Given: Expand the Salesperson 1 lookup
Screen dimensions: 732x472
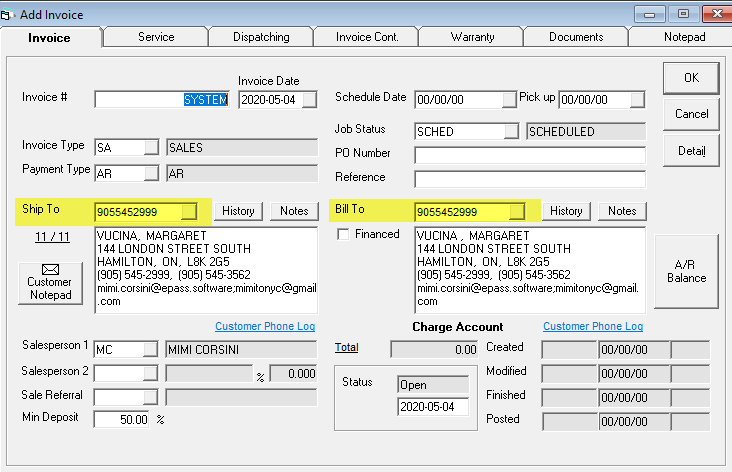Looking at the screenshot, I should click(150, 349).
